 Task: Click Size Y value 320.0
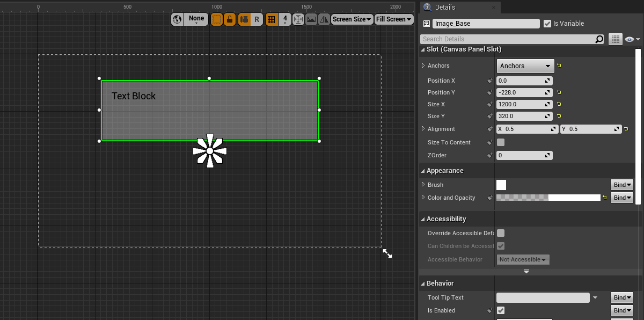(524, 116)
